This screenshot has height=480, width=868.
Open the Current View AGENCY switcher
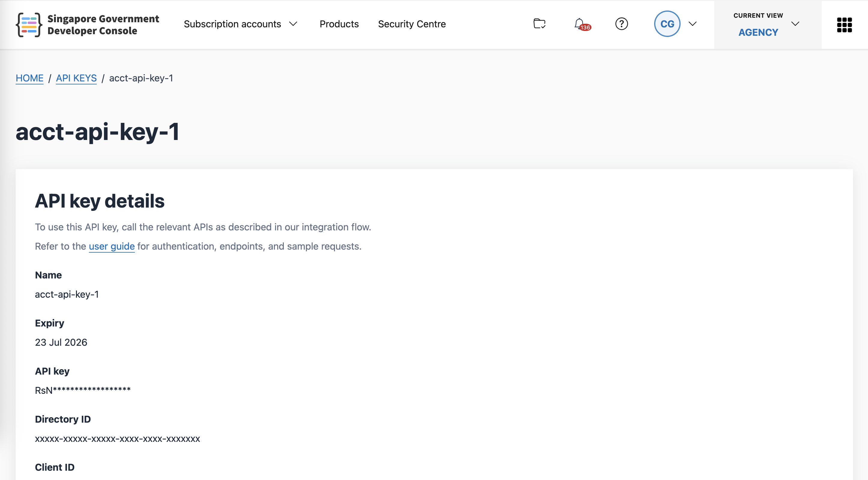[767, 25]
